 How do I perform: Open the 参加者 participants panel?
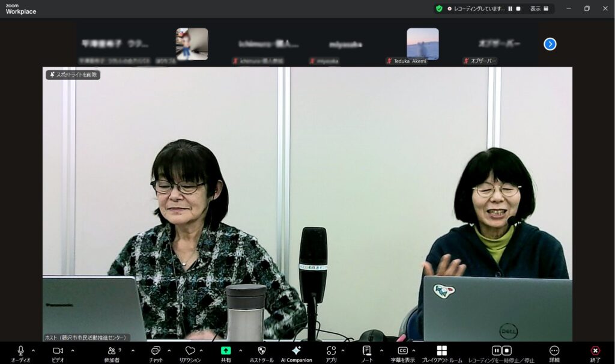point(112,351)
